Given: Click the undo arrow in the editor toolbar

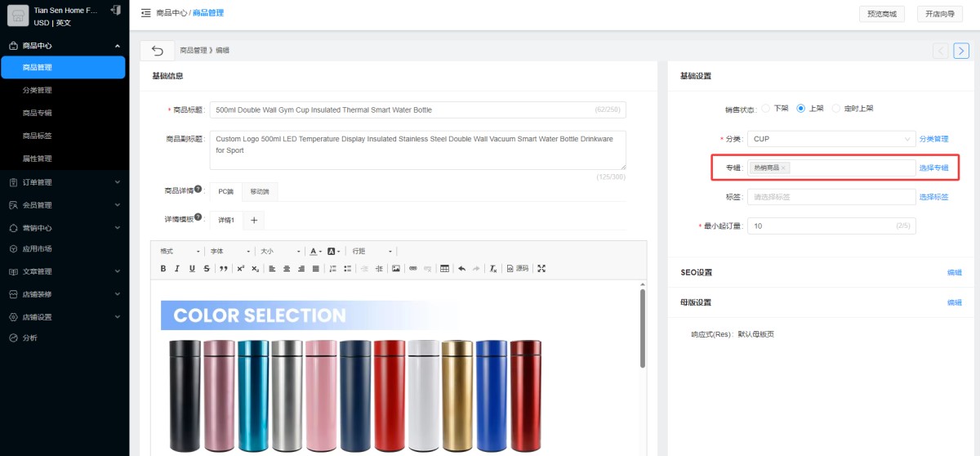Looking at the screenshot, I should [462, 268].
